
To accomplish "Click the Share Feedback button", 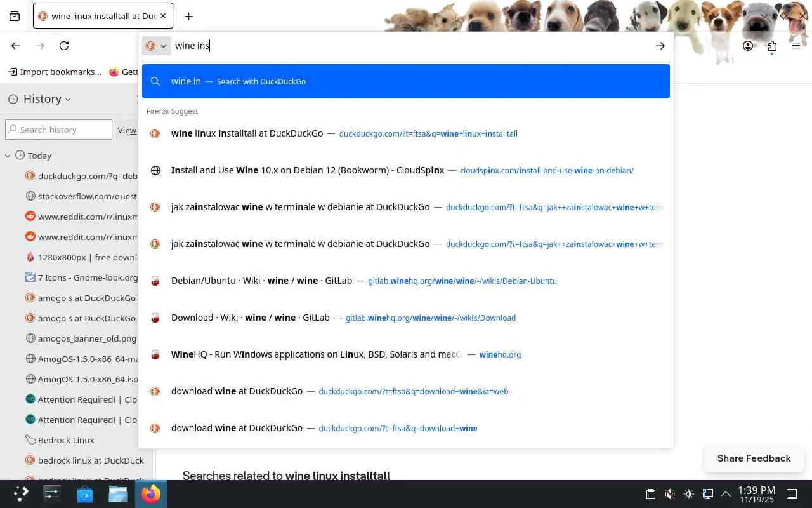I will [754, 458].
